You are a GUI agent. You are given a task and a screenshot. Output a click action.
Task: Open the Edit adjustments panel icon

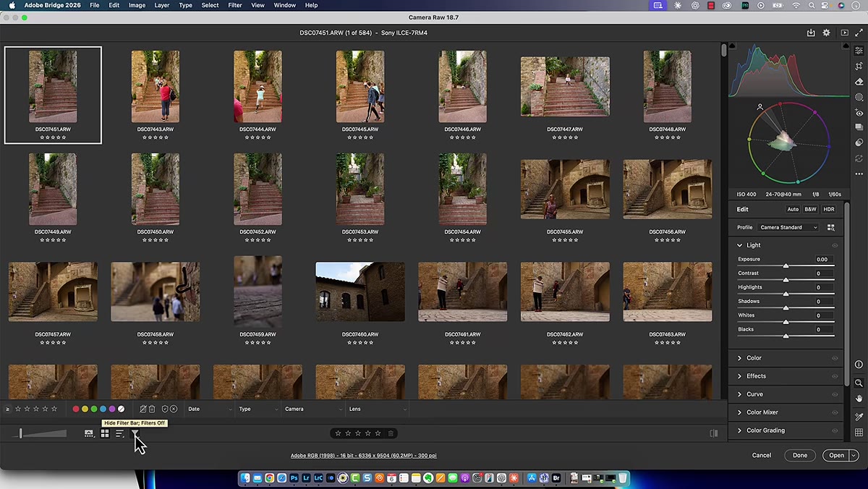(859, 51)
